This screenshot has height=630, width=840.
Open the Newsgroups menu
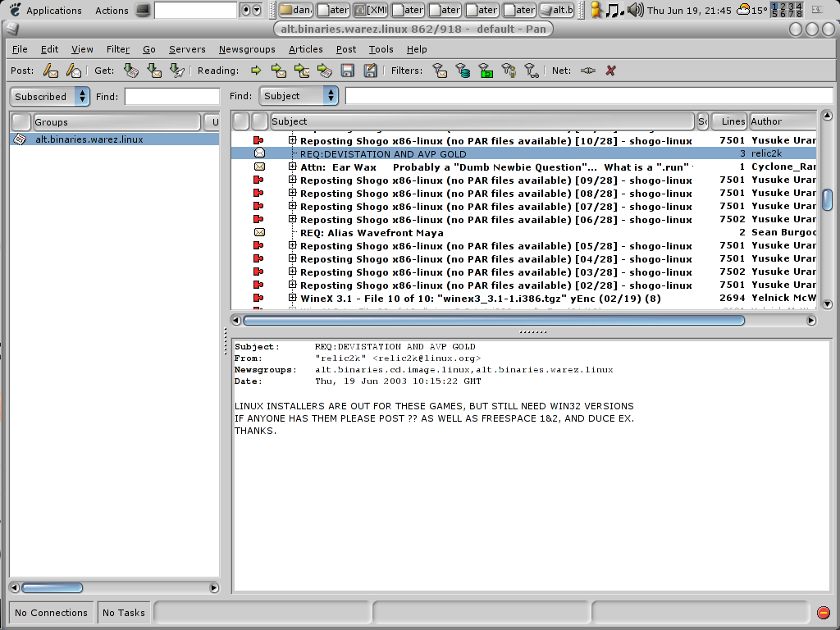pyautogui.click(x=247, y=49)
